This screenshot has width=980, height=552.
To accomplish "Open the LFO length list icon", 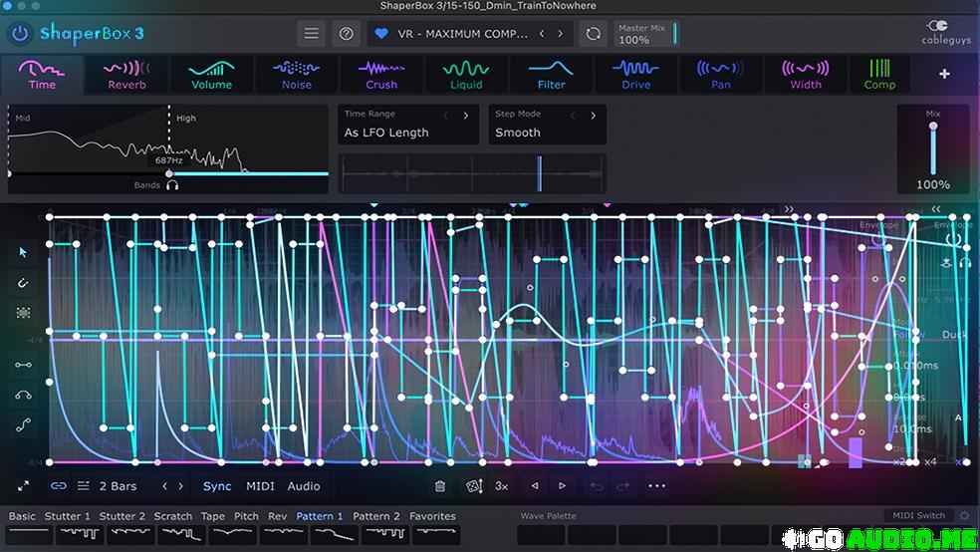I will pyautogui.click(x=83, y=485).
